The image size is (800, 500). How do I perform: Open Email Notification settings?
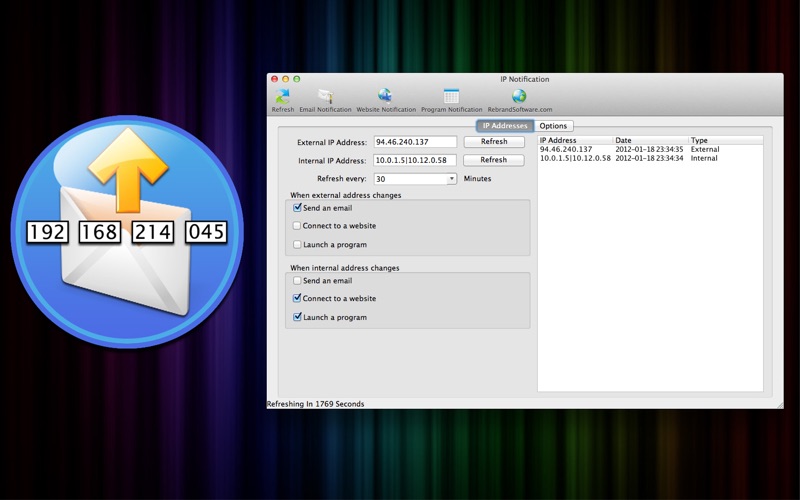point(325,97)
